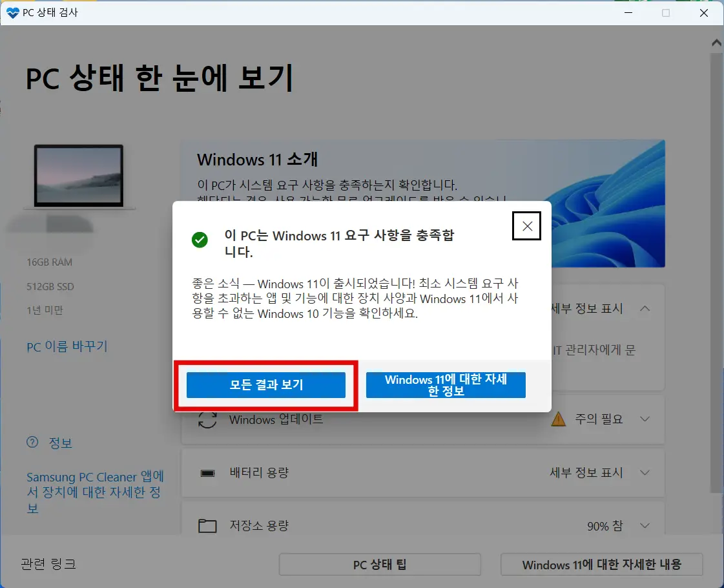Viewport: 724px width, 588px height.
Task: Click the laptop thumbnail image
Action: tap(79, 176)
